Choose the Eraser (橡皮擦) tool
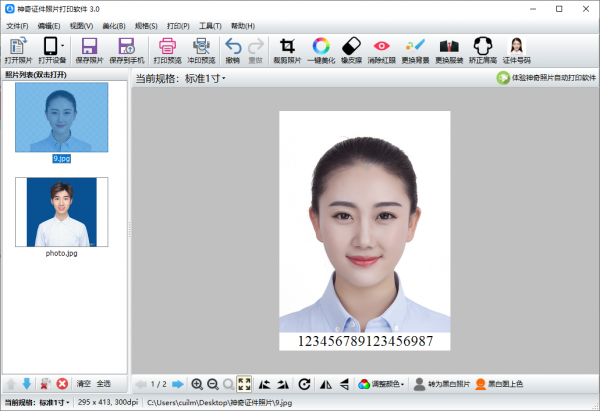The width and height of the screenshot is (600, 411). pos(350,51)
